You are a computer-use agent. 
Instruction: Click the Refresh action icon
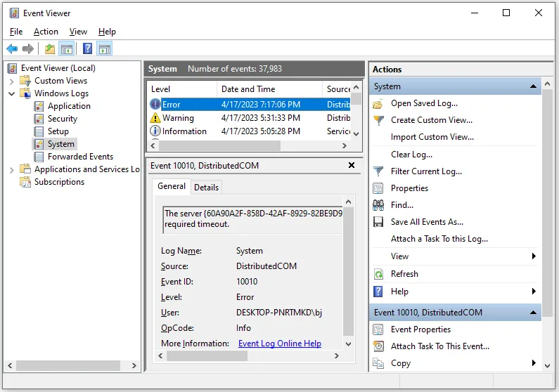click(378, 274)
